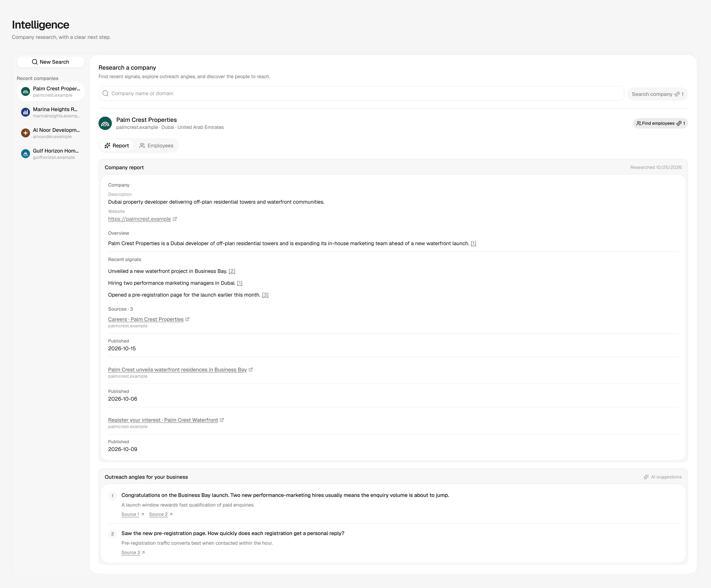Click citation [3] after pre-registration signal
The width and height of the screenshot is (711, 588).
point(265,295)
